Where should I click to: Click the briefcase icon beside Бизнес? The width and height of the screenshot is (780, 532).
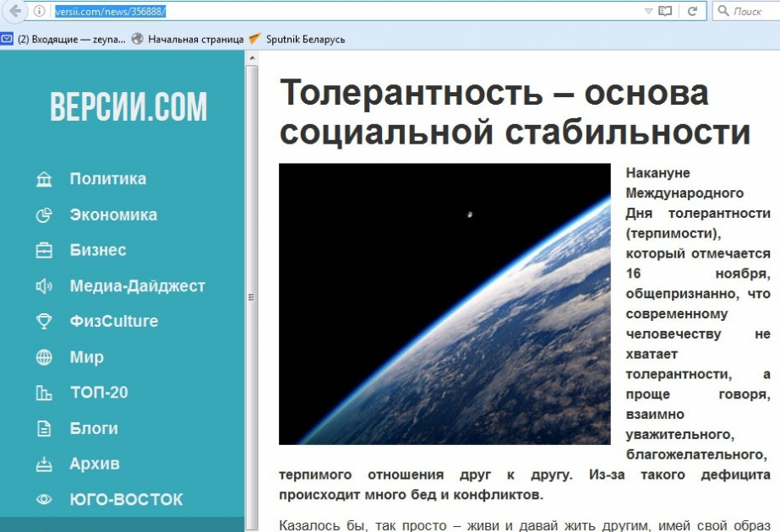[x=44, y=250]
